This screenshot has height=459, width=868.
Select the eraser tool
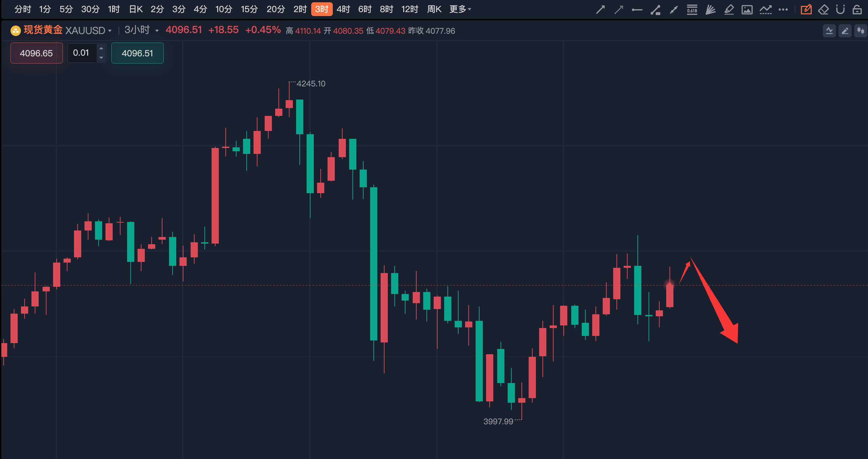[x=823, y=9]
